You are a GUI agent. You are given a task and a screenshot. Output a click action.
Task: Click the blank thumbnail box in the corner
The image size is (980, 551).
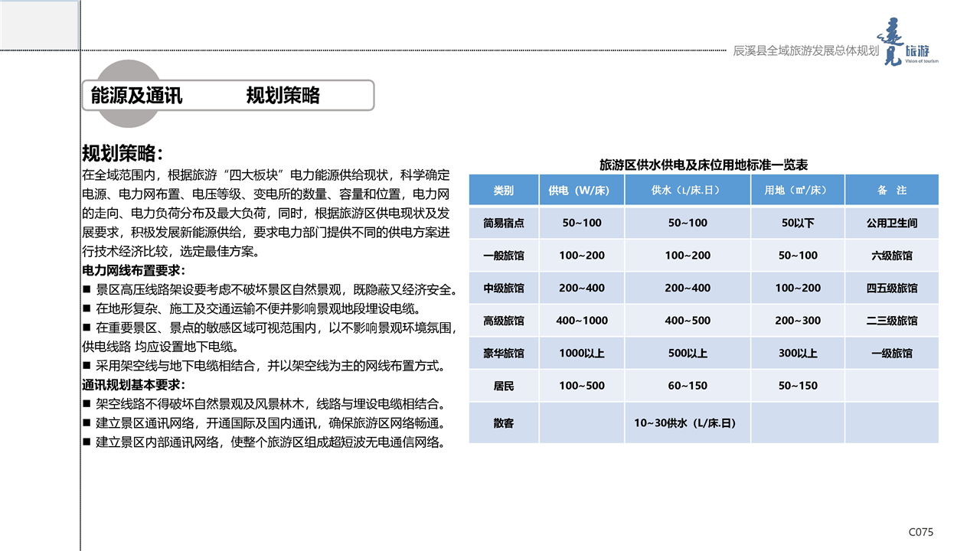click(x=39, y=24)
